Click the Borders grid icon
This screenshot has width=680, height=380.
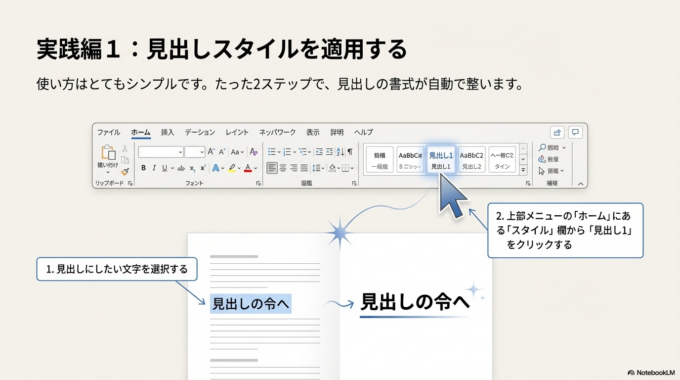pyautogui.click(x=345, y=168)
